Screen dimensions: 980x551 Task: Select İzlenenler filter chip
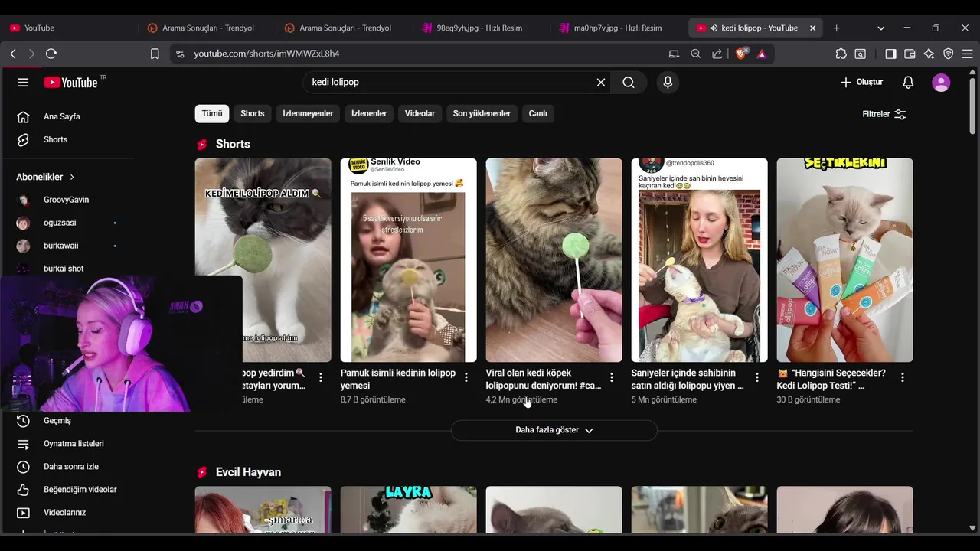coord(369,113)
